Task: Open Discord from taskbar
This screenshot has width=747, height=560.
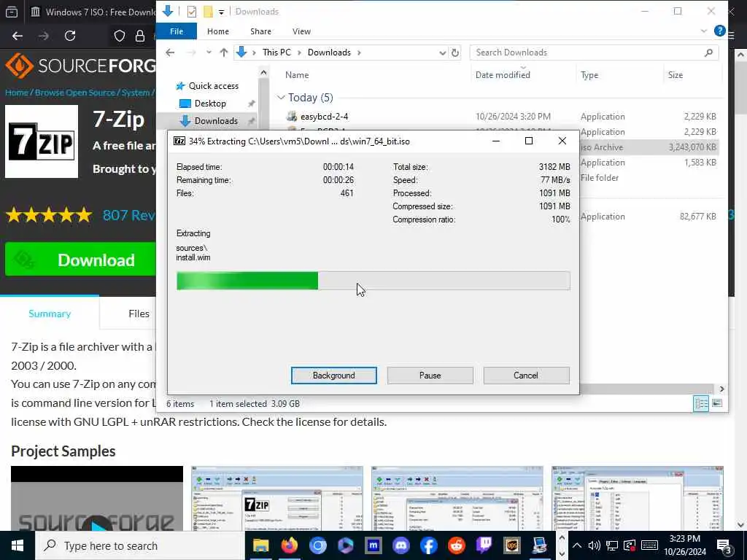Action: (400, 545)
